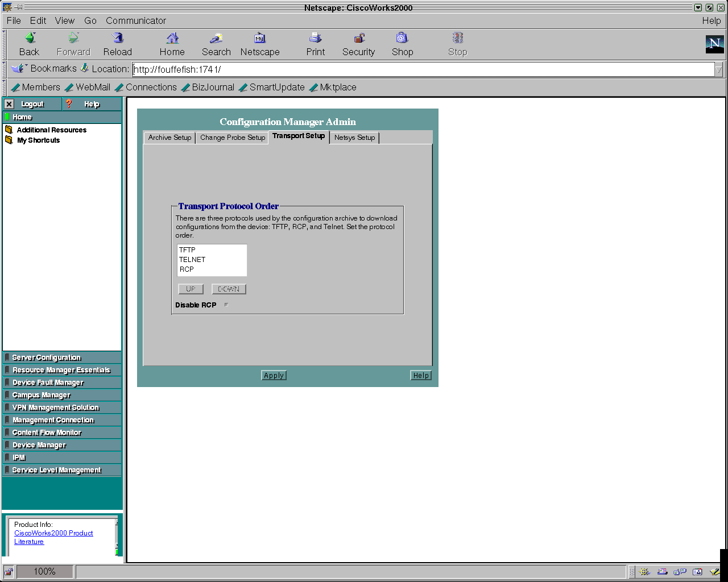Expand the Device Fault Manager drawer

[x=62, y=383]
